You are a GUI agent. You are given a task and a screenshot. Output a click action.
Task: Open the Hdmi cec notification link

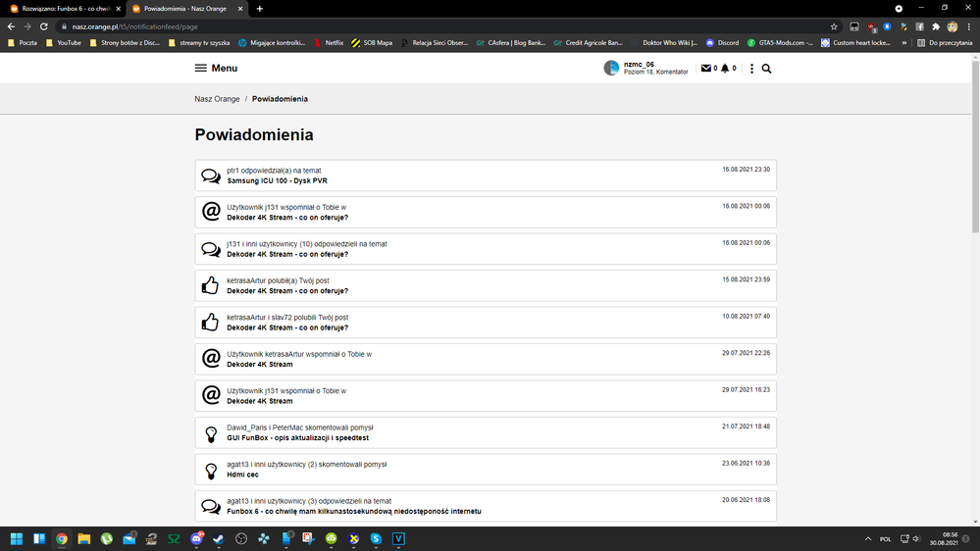242,475
